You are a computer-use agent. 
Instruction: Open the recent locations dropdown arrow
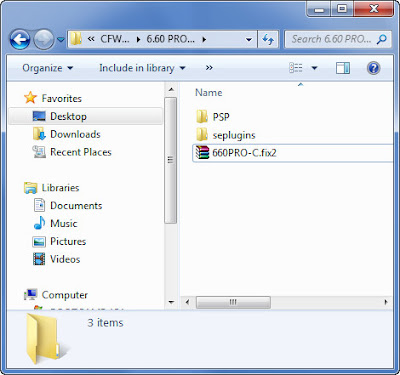[61, 40]
